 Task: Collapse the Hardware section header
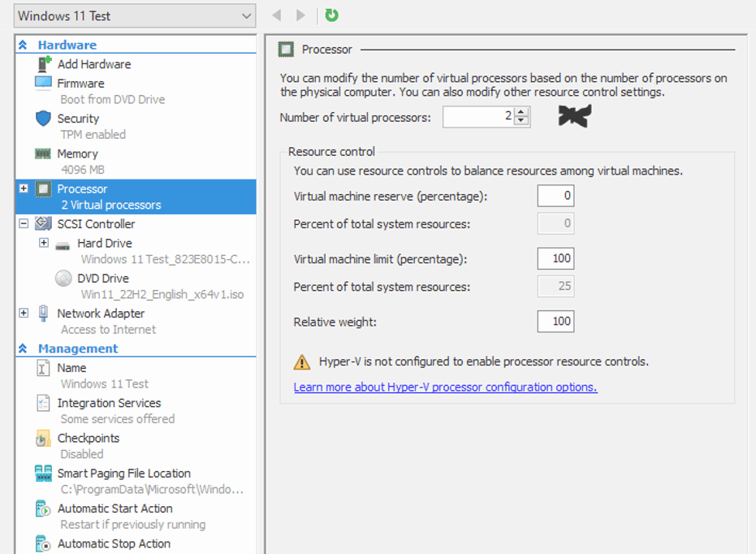[24, 45]
